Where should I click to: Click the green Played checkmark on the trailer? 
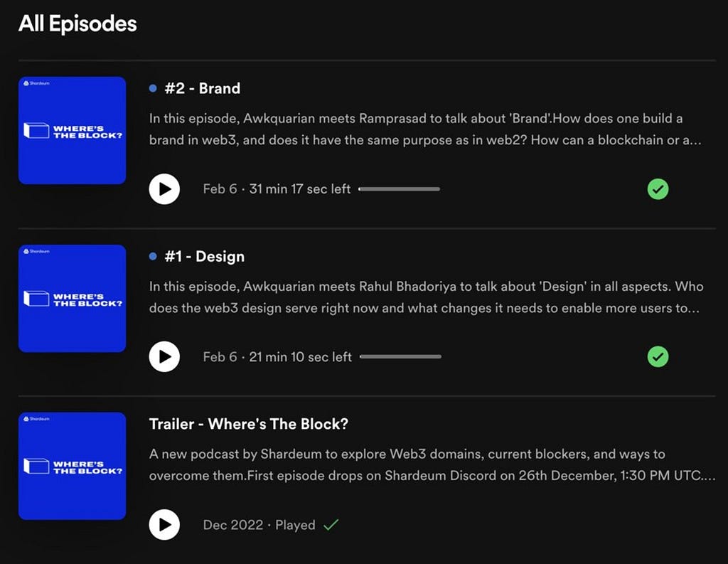[331, 525]
